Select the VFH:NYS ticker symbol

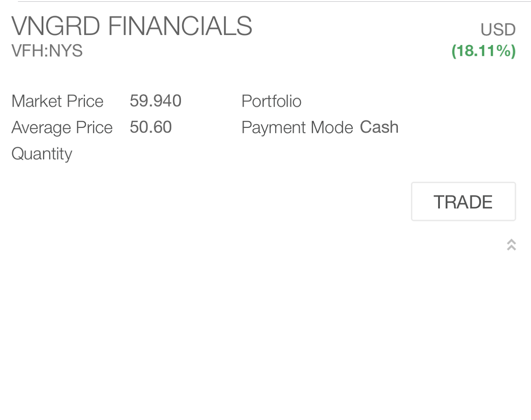[x=47, y=51]
